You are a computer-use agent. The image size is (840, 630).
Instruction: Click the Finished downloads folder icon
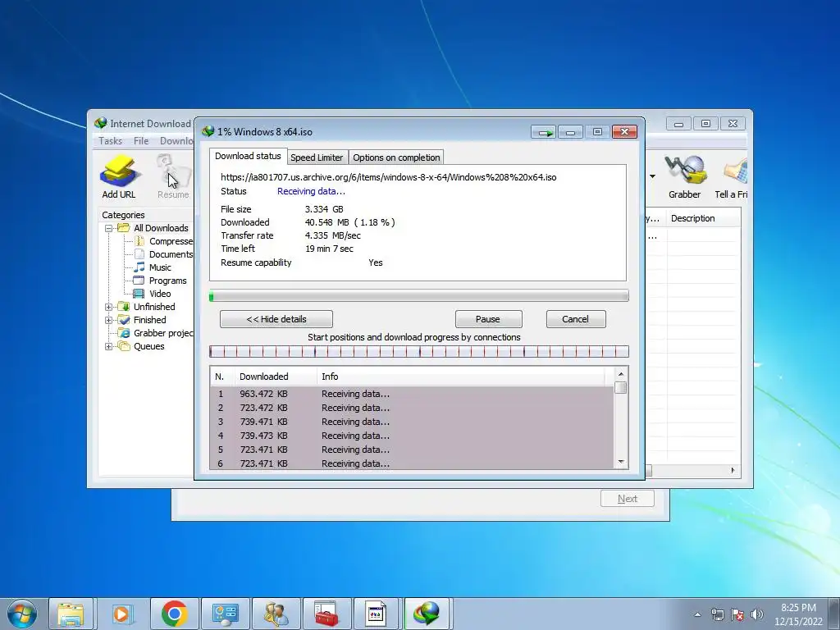click(x=124, y=320)
